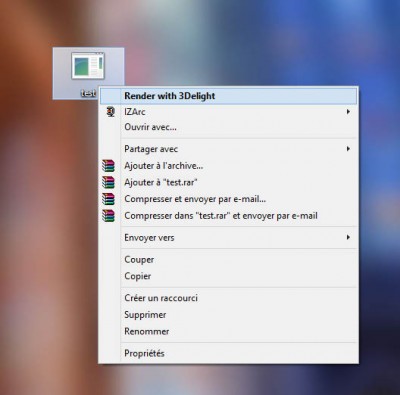This screenshot has width=400, height=395.
Task: Open Envoyer vers entry
Action: coord(228,238)
